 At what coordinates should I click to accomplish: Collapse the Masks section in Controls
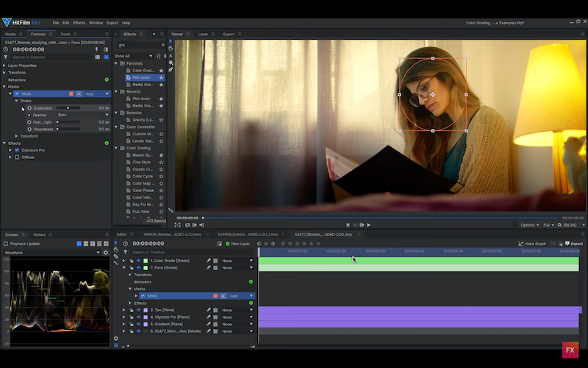point(4,87)
